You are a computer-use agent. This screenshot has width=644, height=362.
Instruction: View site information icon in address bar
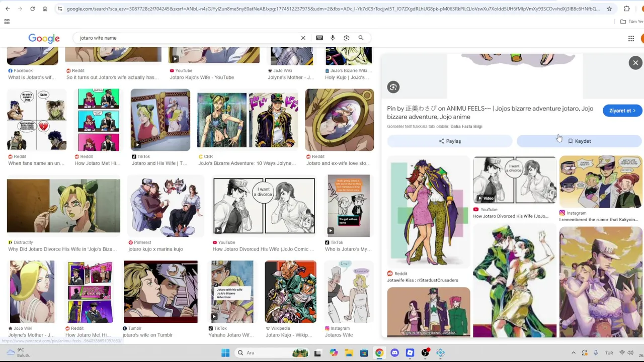coord(60,9)
